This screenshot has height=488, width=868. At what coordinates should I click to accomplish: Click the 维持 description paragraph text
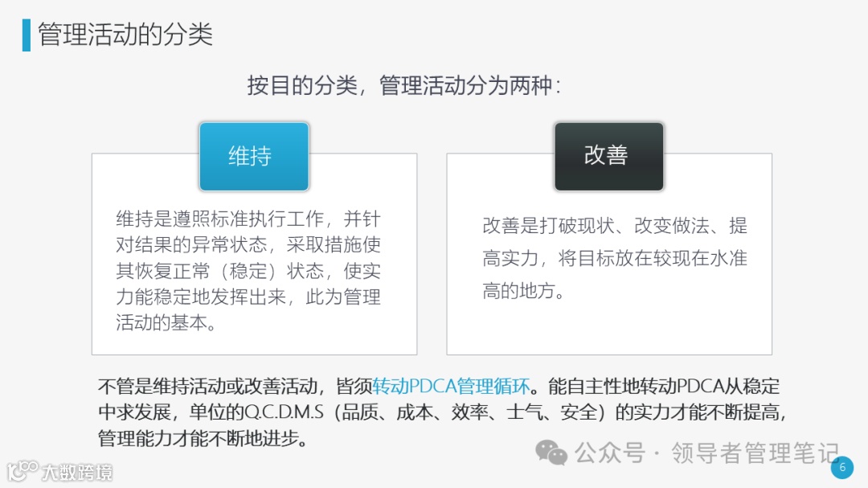coord(248,270)
